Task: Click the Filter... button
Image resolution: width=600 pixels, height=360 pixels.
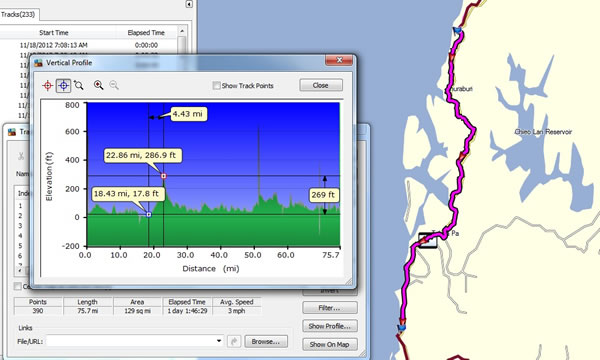Action: (329, 308)
